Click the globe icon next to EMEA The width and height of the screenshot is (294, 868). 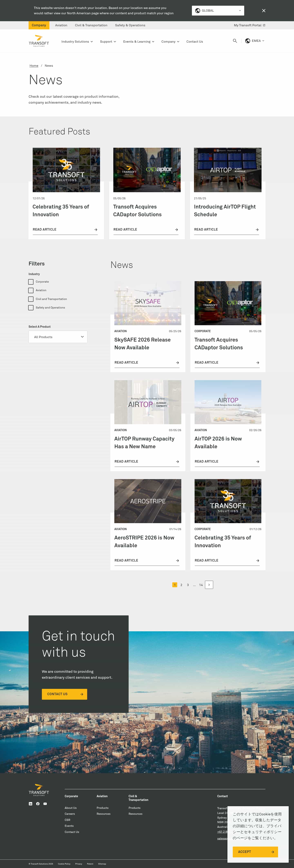point(247,41)
